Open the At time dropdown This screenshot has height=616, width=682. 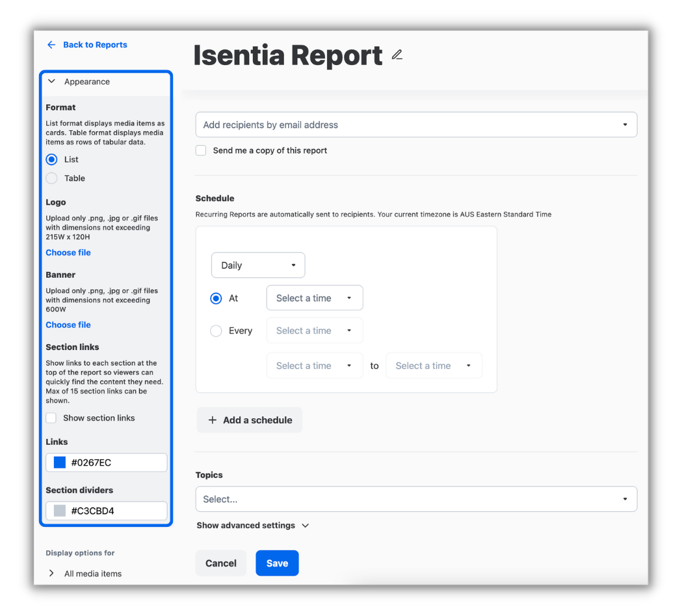(x=315, y=297)
